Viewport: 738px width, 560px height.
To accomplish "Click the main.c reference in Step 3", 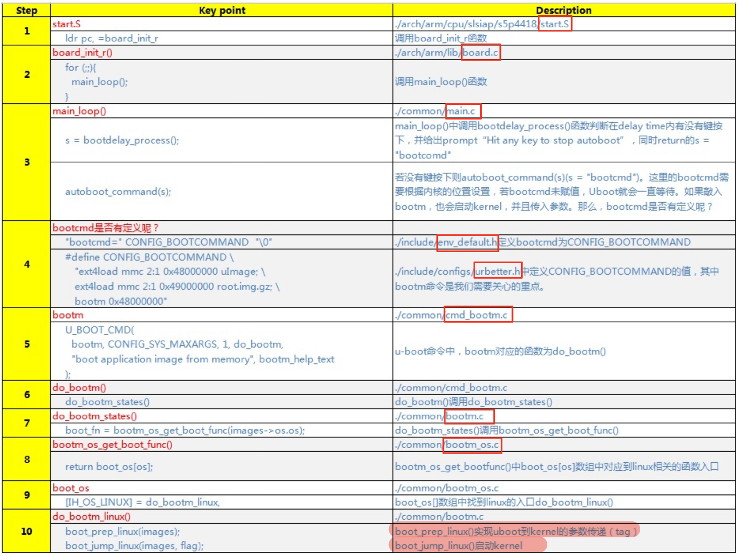I will coord(463,111).
